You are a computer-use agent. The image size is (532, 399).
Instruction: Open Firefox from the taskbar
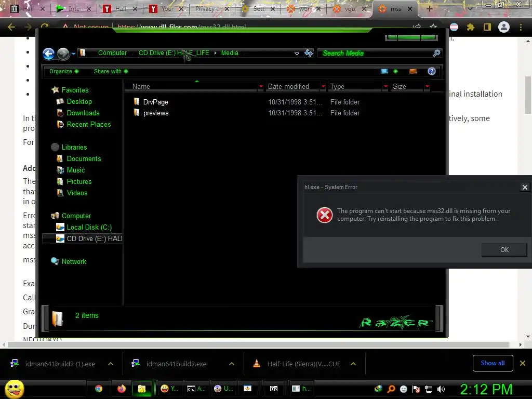tap(121, 389)
